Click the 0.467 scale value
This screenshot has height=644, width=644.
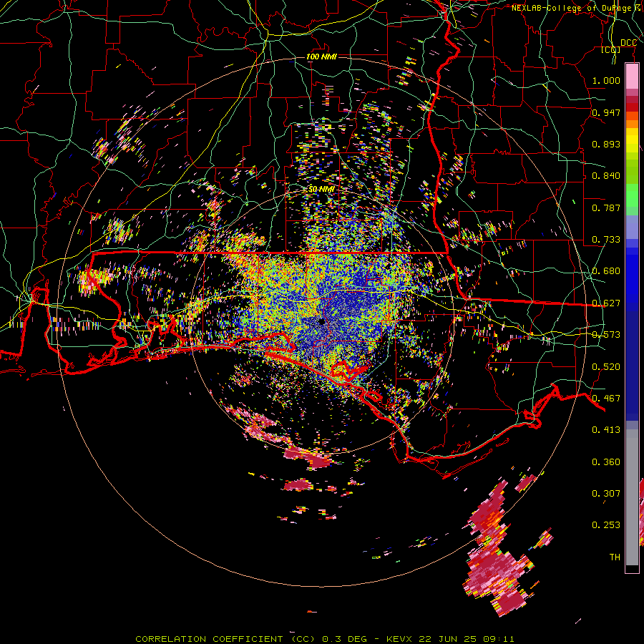click(x=606, y=399)
